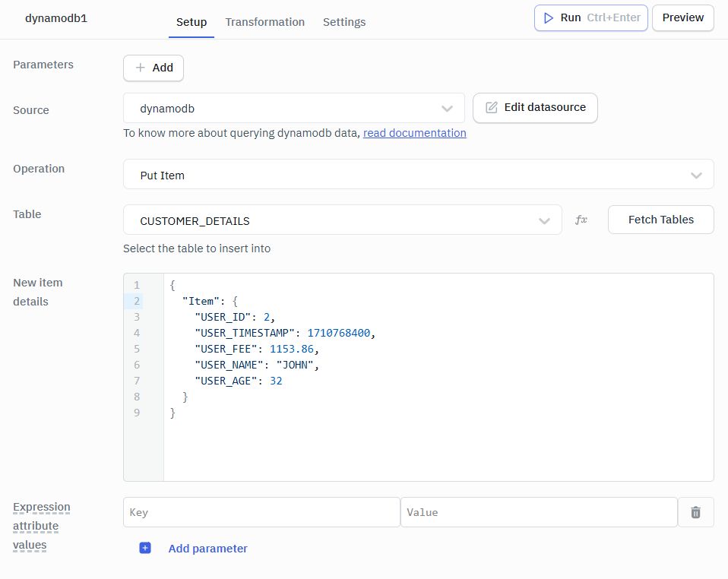Viewport: 728px width, 579px height.
Task: Click the New item details label
Action: click(x=37, y=292)
